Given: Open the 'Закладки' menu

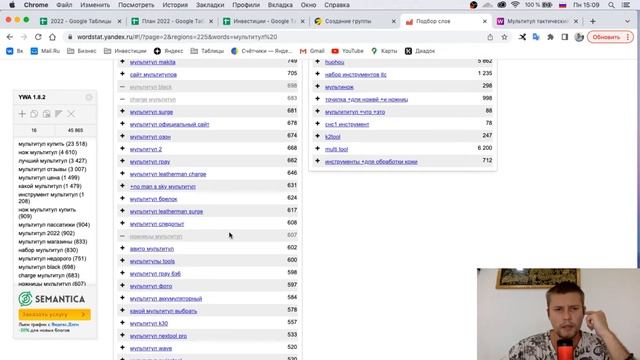Looking at the screenshot, I should (210, 5).
